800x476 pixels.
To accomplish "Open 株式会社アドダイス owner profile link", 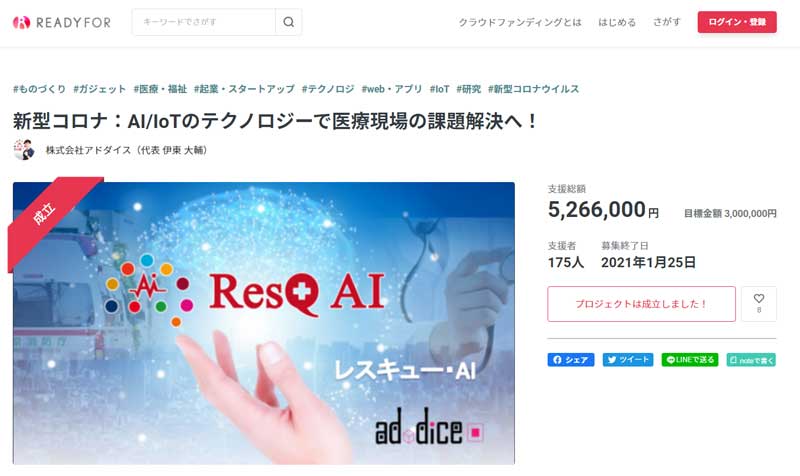I will click(126, 150).
